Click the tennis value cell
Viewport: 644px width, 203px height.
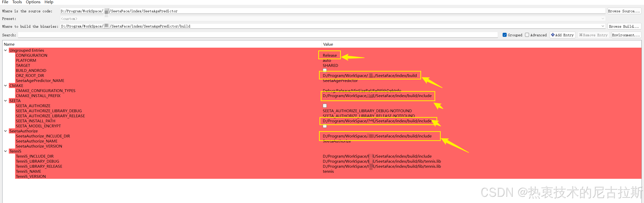(328, 171)
